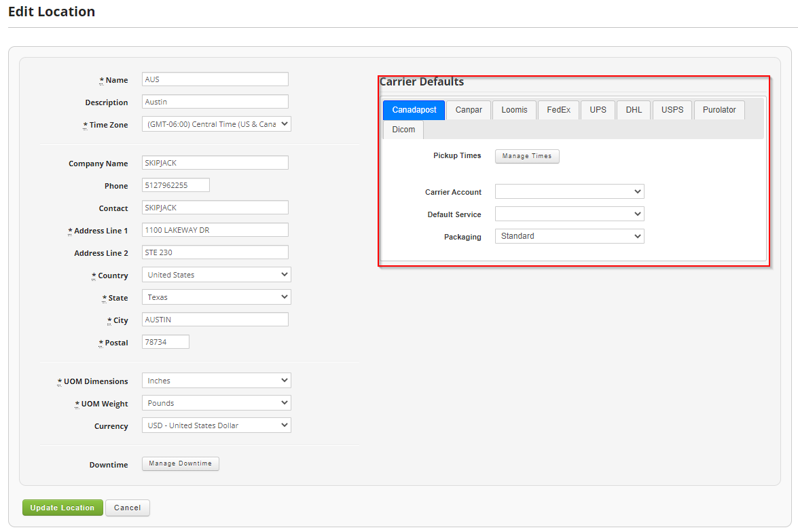Expand the Currency dropdown

click(216, 425)
